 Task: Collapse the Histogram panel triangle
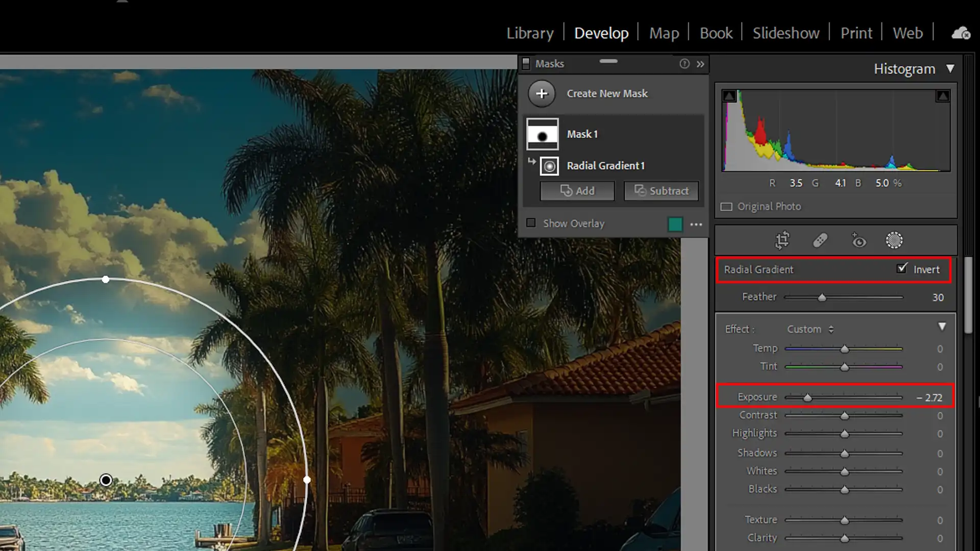950,68
